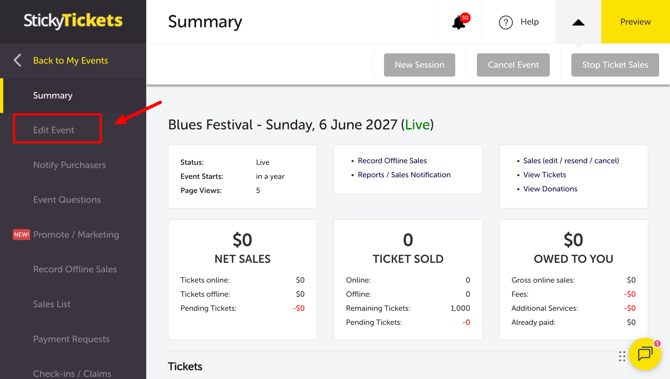
Task: Go Back to My Events
Action: 71,61
